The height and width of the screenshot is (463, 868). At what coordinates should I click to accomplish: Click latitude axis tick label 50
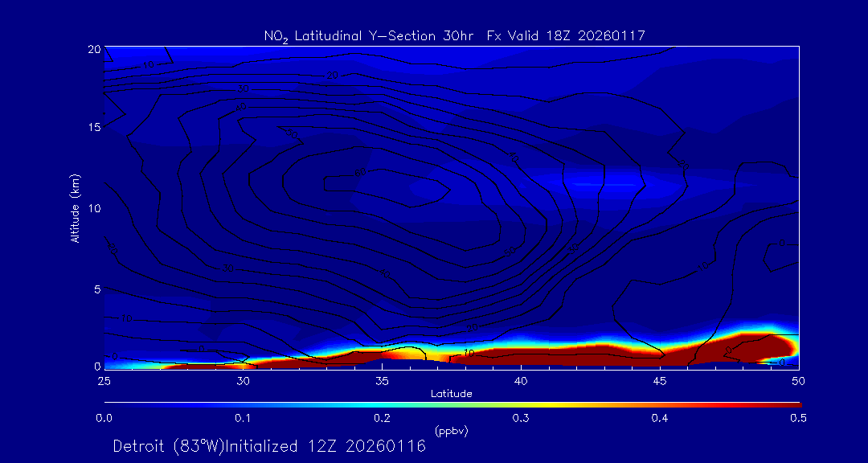(799, 380)
